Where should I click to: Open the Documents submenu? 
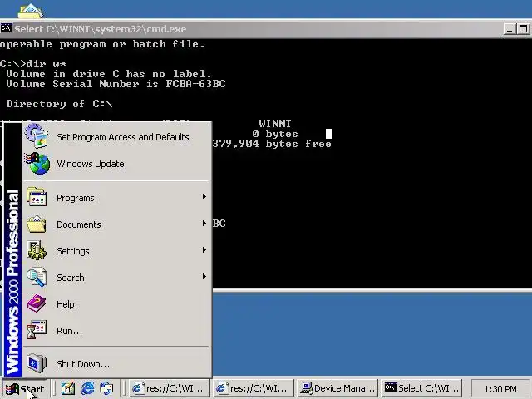tap(117, 224)
